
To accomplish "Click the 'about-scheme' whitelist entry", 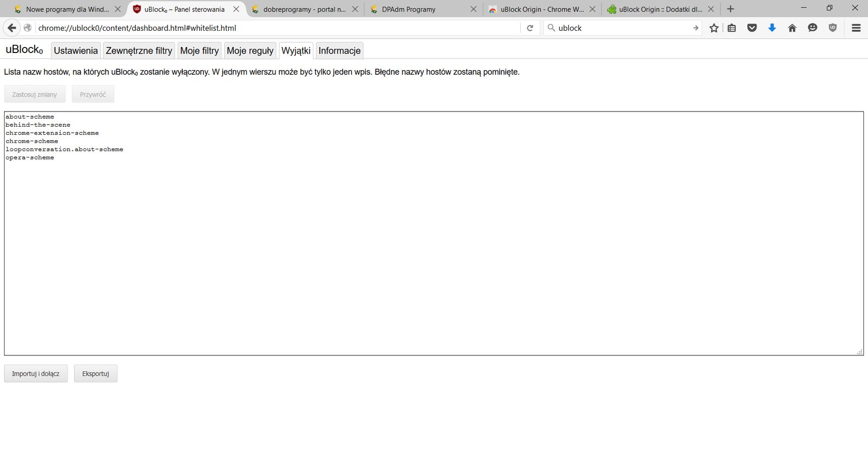I will (30, 117).
